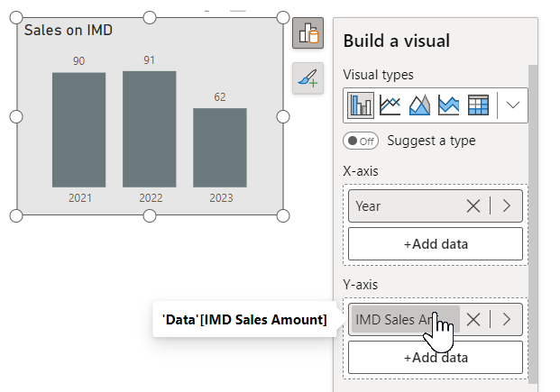Open the Build a visual pane icon
The height and width of the screenshot is (392, 560).
tap(308, 33)
